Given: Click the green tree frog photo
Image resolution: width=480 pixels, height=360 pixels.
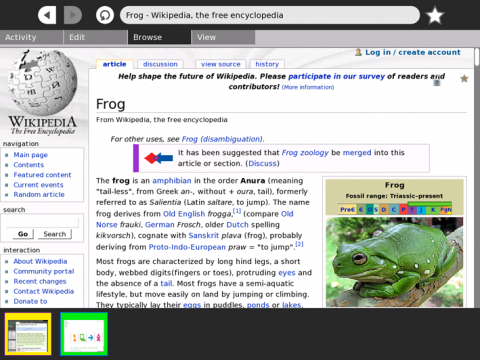Looking at the screenshot, I should point(394,262).
